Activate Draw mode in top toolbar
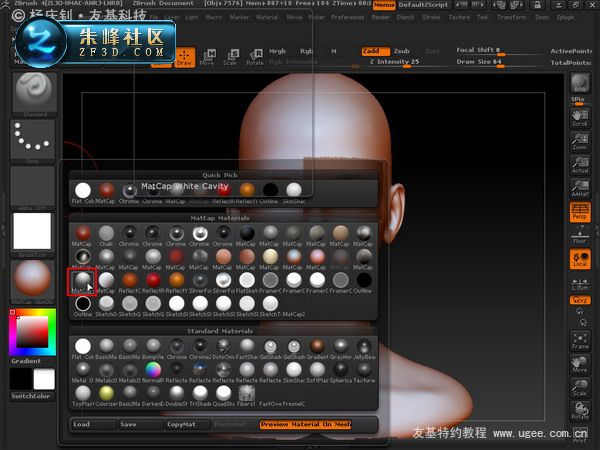This screenshot has width=600, height=450. click(185, 57)
